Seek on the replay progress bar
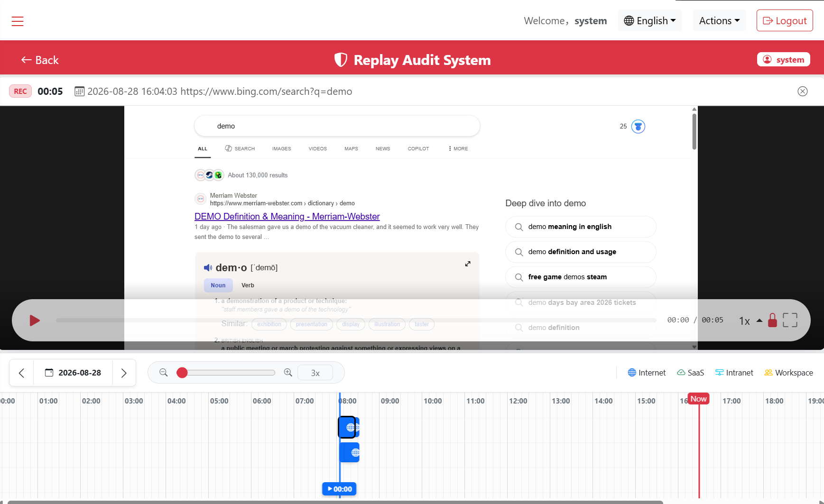 coord(356,321)
